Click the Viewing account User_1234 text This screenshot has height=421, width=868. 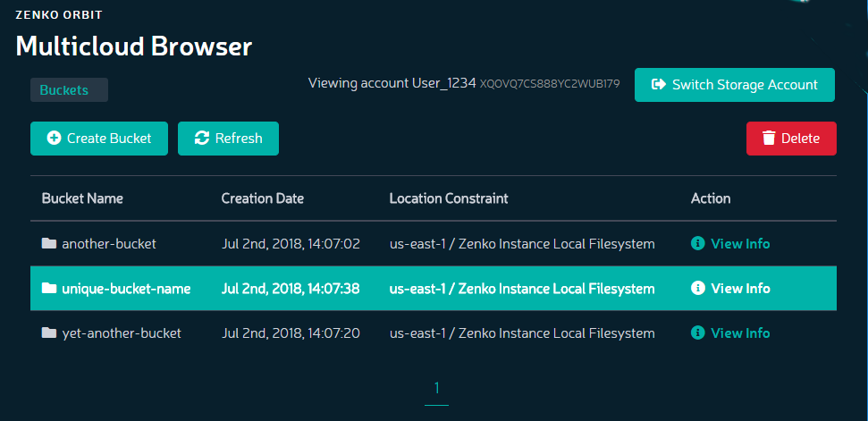pos(392,83)
